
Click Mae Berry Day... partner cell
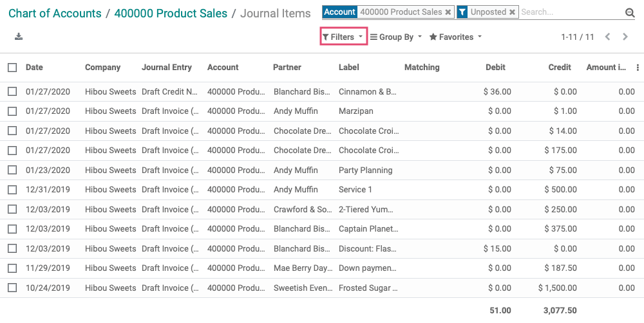(x=303, y=268)
